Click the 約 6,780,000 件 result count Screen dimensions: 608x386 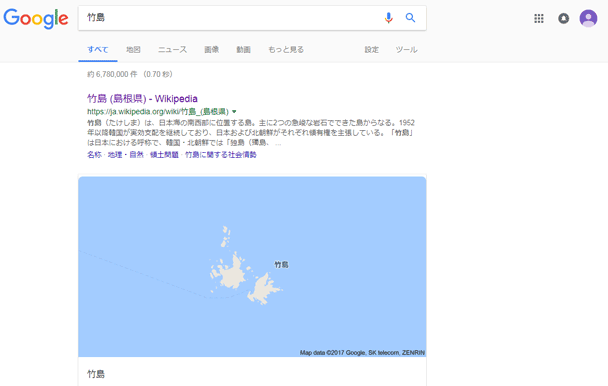(112, 74)
